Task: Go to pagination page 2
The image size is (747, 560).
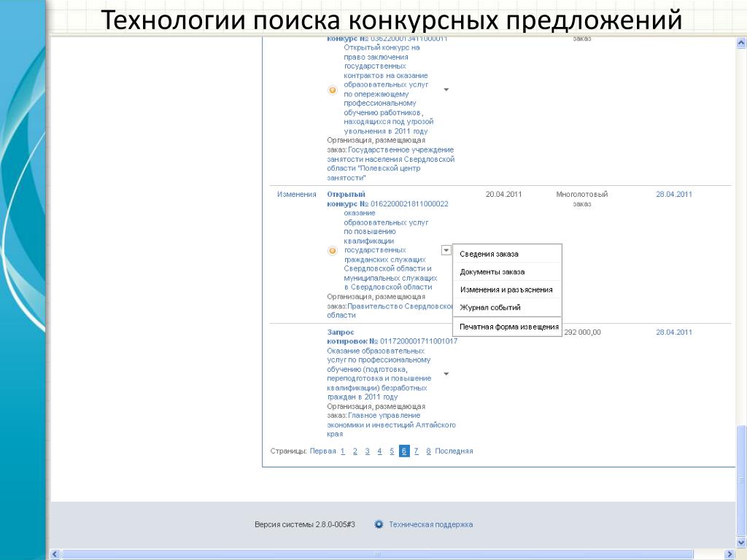Action: (355, 451)
